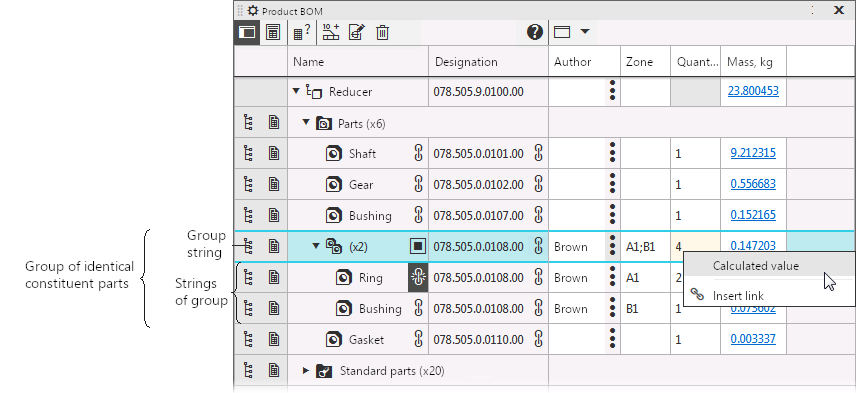This screenshot has height=393, width=856.
Task: Open the three-dot Author menu in Reducer row
Action: pos(613,91)
